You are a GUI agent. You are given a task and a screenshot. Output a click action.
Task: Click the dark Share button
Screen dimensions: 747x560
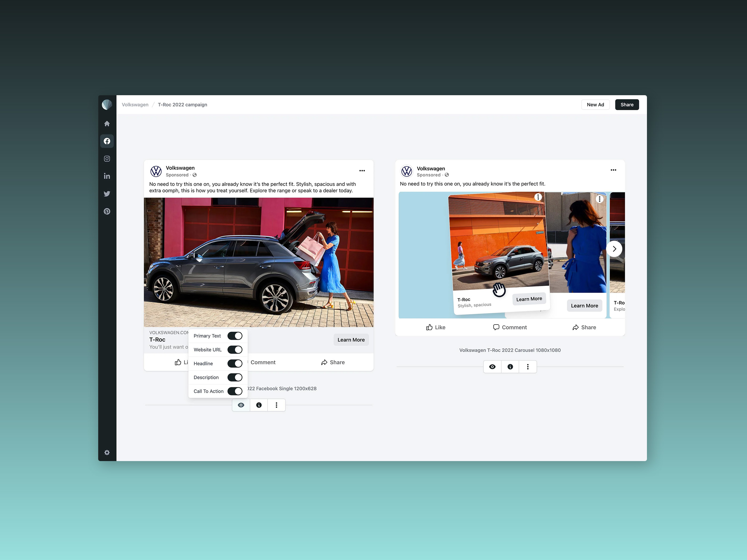tap(627, 105)
